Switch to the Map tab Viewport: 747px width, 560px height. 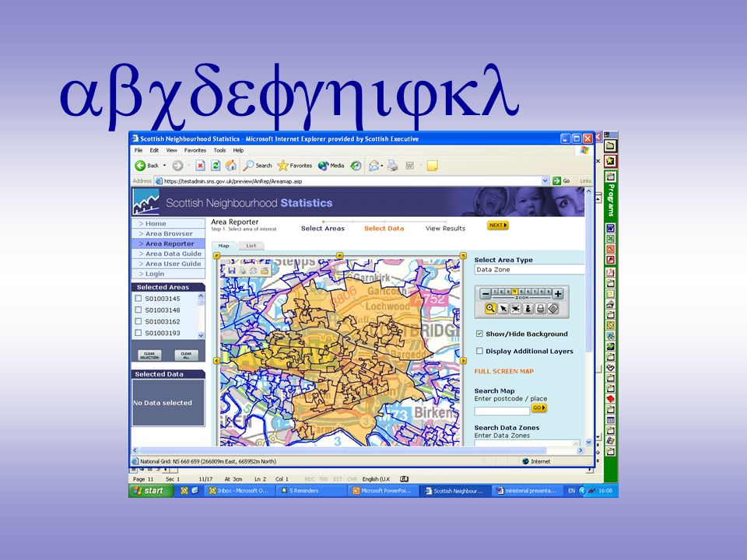tap(224, 246)
